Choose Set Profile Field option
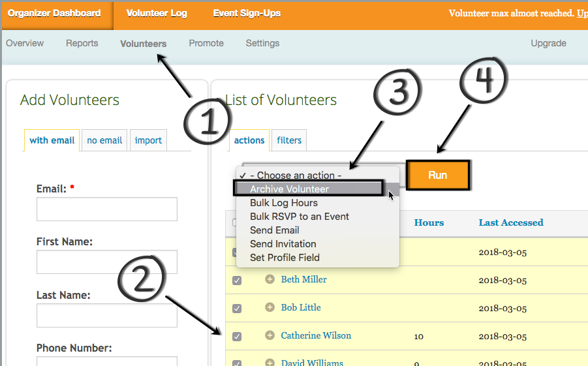Screen dimensions: 588x366 point(285,258)
